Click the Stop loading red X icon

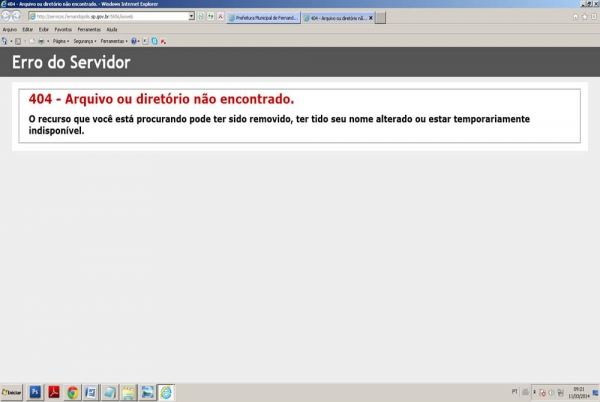220,17
